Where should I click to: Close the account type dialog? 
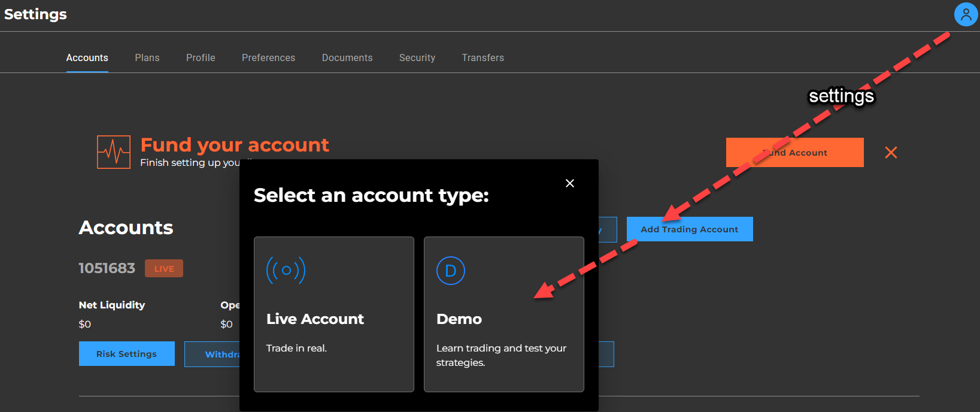570,183
